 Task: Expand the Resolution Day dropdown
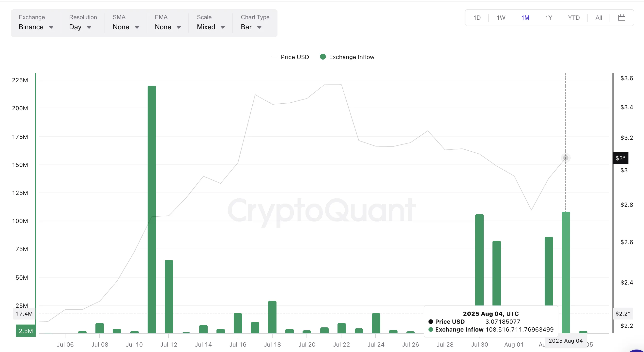tap(80, 27)
